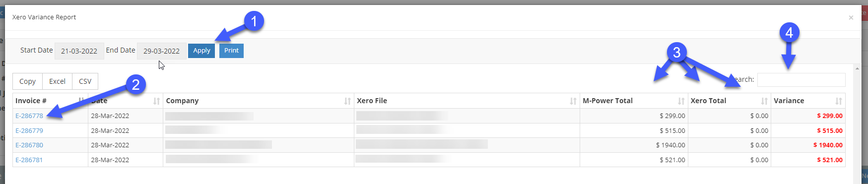This screenshot has height=184, width=868.
Task: Open invoice E-286780
Action: [x=29, y=145]
